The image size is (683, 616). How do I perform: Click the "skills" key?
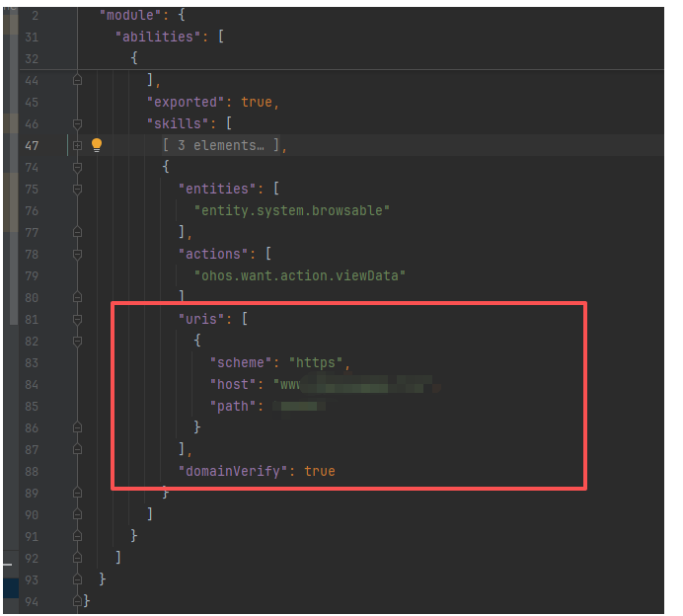[x=178, y=123]
